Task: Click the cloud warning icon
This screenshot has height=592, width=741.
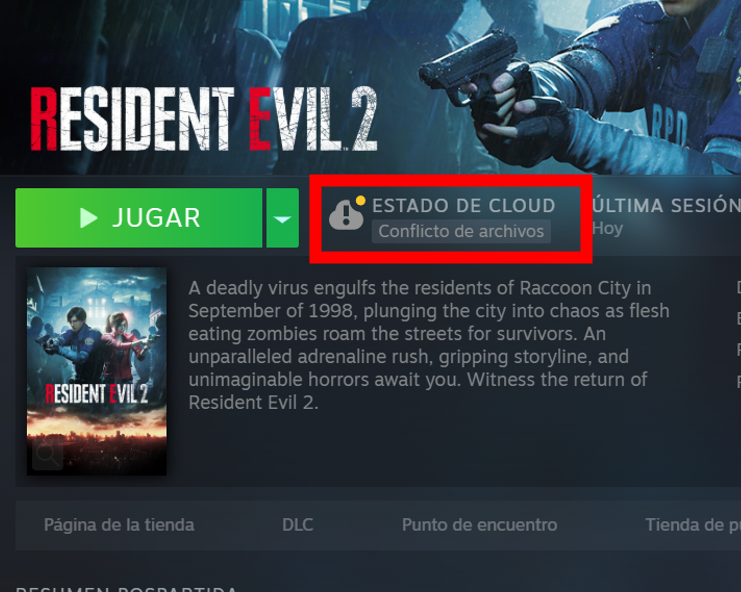Action: [x=346, y=214]
